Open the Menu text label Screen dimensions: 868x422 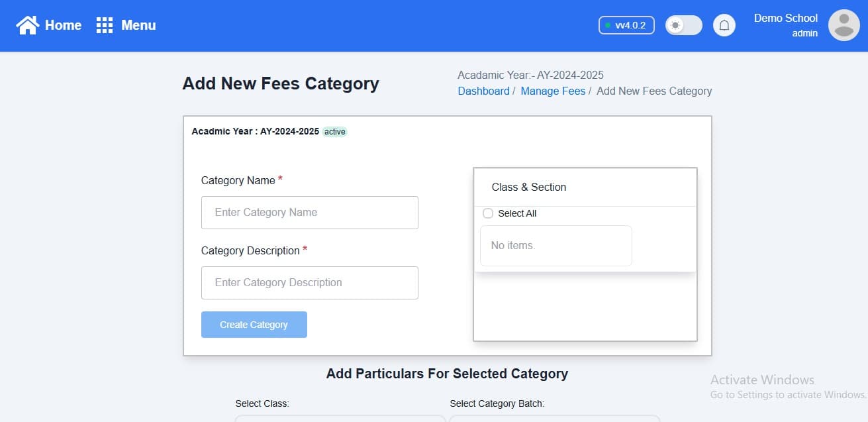(138, 25)
